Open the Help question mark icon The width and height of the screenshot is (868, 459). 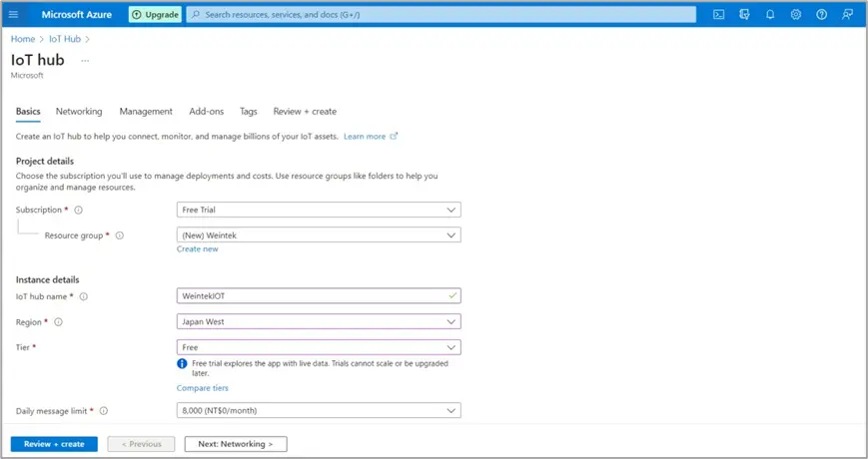coord(821,14)
